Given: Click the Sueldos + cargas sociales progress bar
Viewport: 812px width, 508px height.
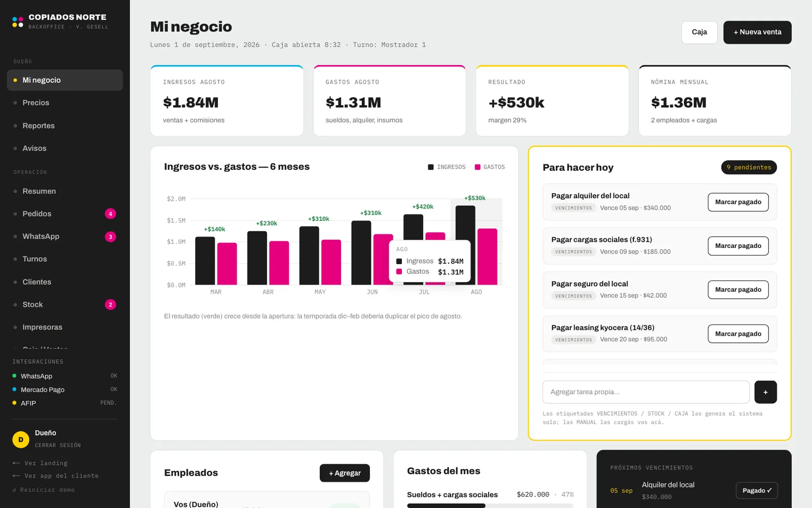Looking at the screenshot, I should (490, 505).
